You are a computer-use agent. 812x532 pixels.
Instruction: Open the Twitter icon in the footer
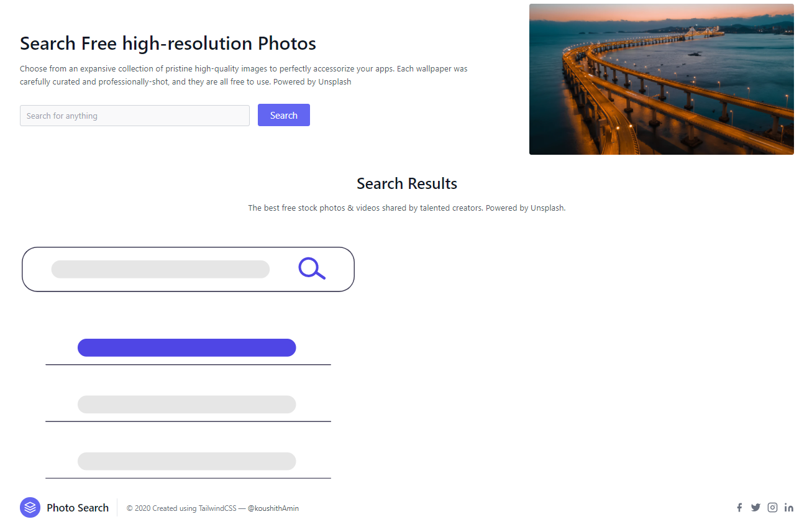click(755, 508)
